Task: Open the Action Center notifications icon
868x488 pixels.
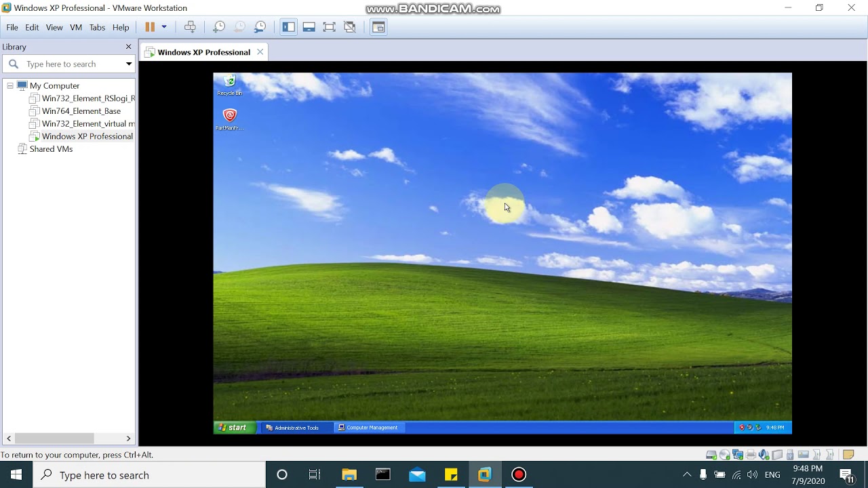Action: (x=846, y=474)
